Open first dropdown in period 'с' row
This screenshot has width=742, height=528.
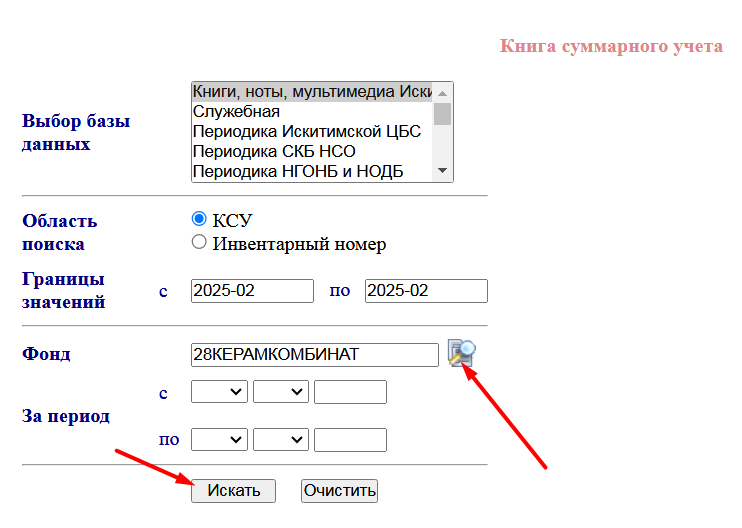tap(219, 392)
